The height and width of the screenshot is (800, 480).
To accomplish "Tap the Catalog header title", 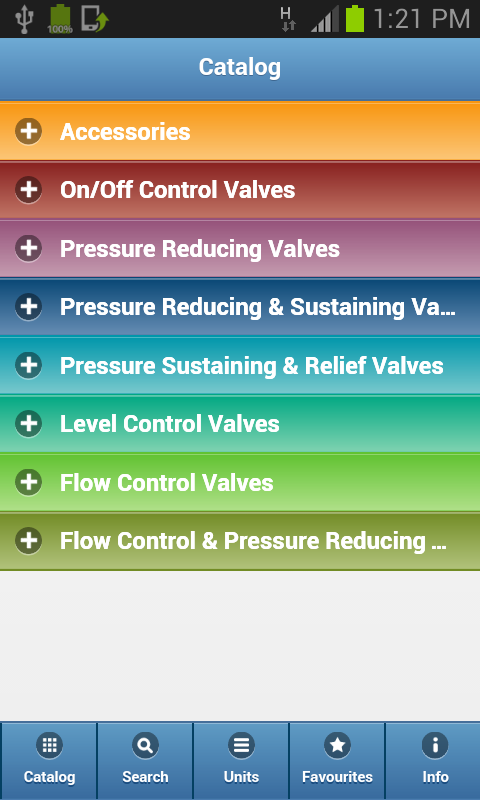I will click(x=240, y=67).
